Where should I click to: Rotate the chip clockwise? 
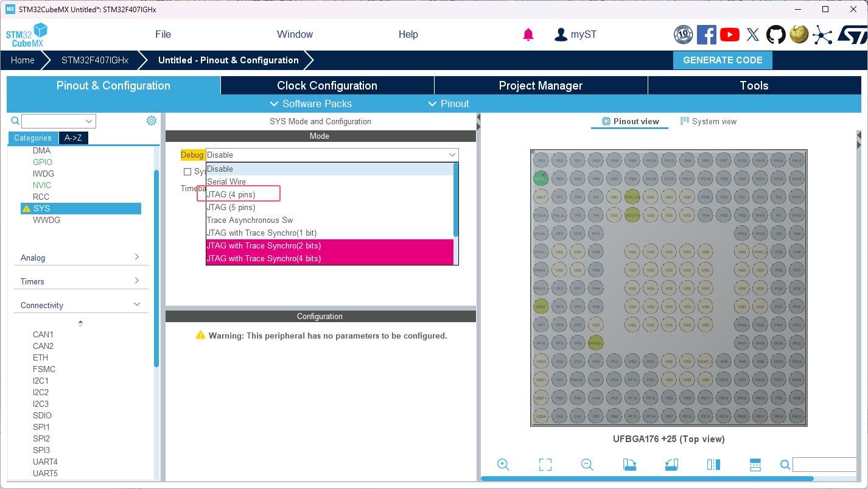tap(629, 465)
